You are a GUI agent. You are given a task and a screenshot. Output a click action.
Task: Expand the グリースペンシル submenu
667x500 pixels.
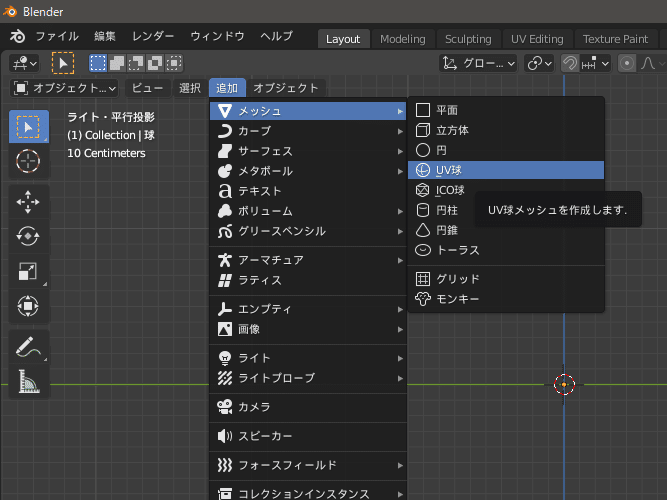(308, 231)
